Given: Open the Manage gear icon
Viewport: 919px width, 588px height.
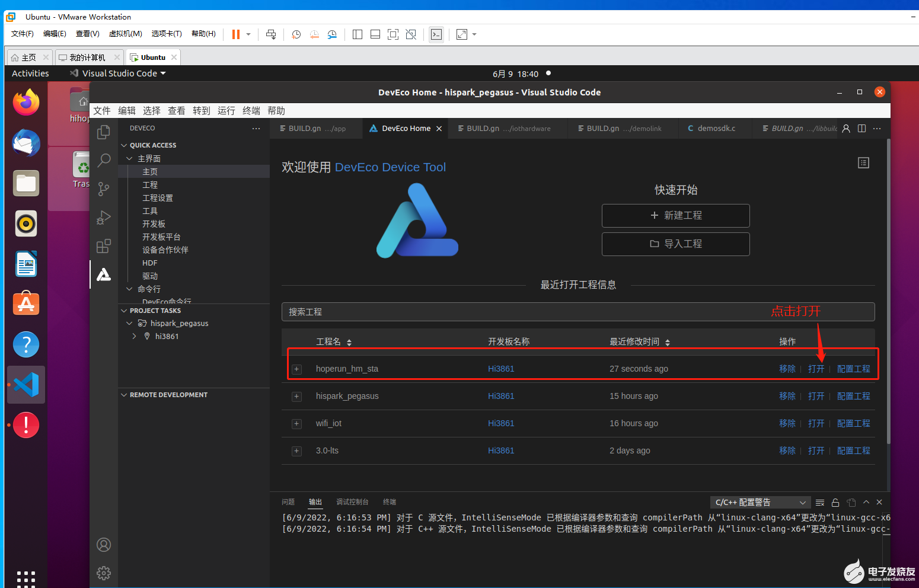Looking at the screenshot, I should [x=104, y=573].
